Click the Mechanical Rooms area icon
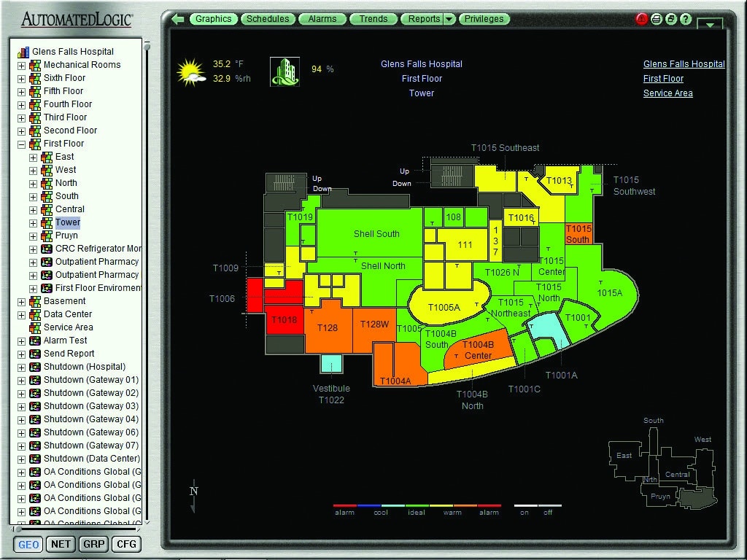 coord(35,65)
